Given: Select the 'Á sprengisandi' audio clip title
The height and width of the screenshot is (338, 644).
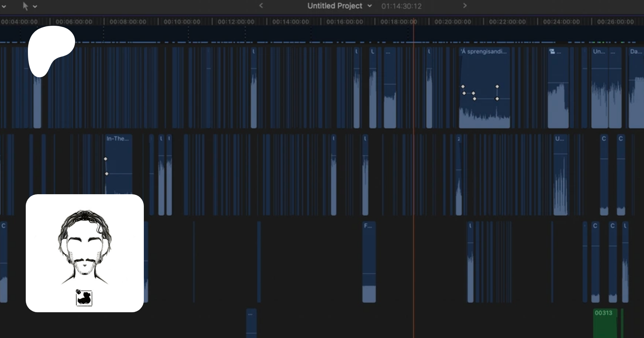Looking at the screenshot, I should 484,52.
